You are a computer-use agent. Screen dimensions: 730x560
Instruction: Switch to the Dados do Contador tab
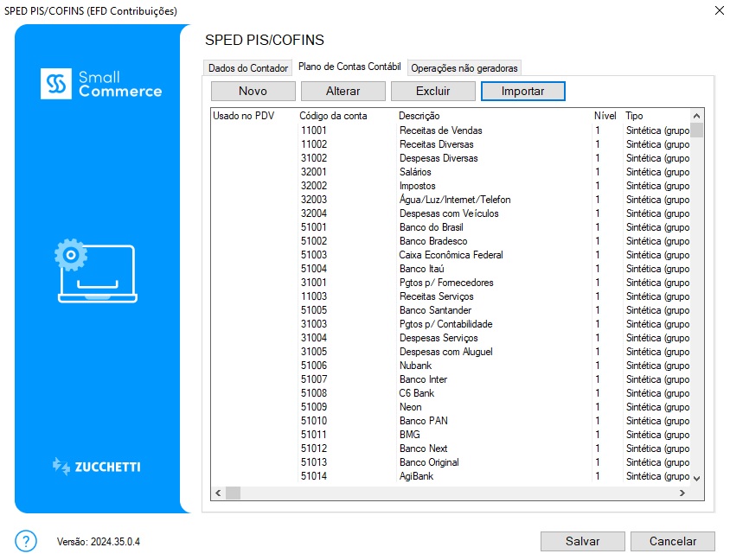247,68
